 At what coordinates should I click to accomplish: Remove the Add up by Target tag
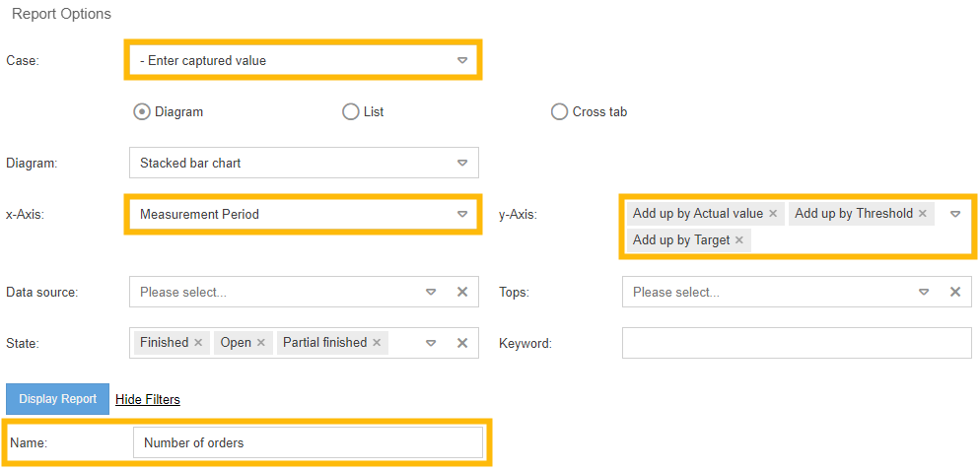(x=739, y=240)
